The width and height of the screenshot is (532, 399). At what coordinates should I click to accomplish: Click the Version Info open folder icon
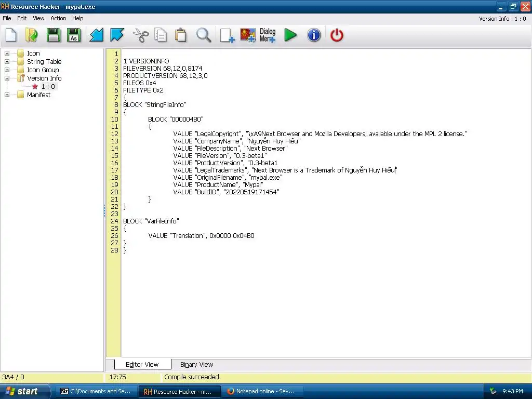click(21, 78)
